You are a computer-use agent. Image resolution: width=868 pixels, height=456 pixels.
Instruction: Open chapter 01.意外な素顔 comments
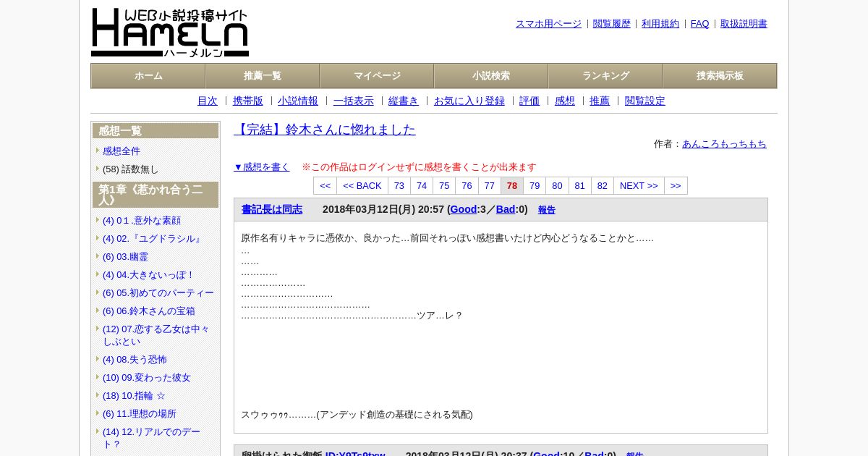(142, 221)
